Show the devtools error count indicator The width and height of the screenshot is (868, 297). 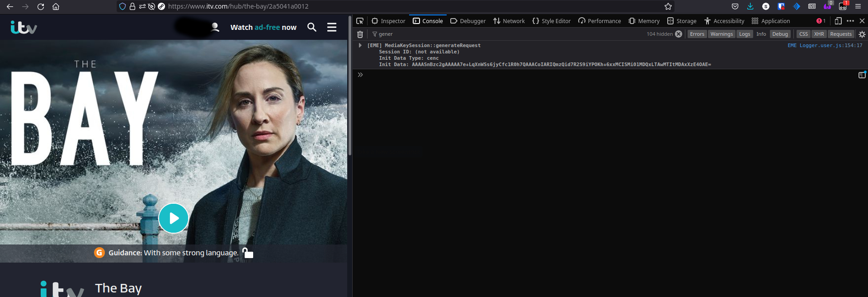[821, 21]
